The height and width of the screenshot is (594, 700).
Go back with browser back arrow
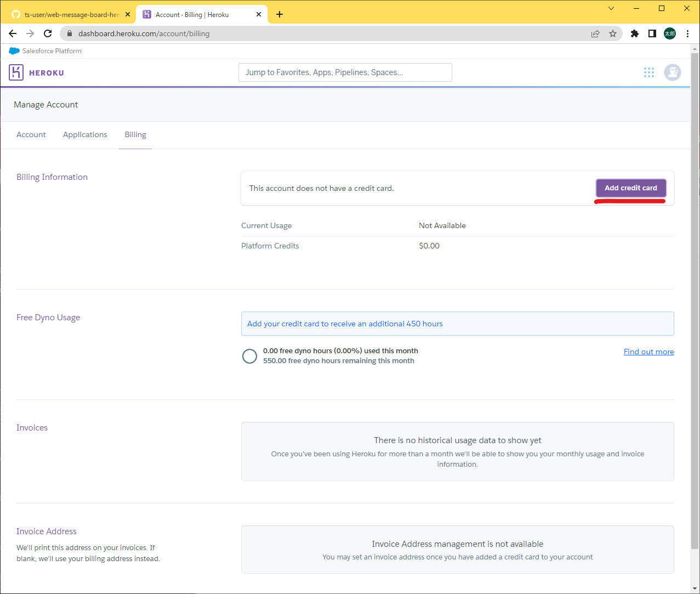point(13,33)
